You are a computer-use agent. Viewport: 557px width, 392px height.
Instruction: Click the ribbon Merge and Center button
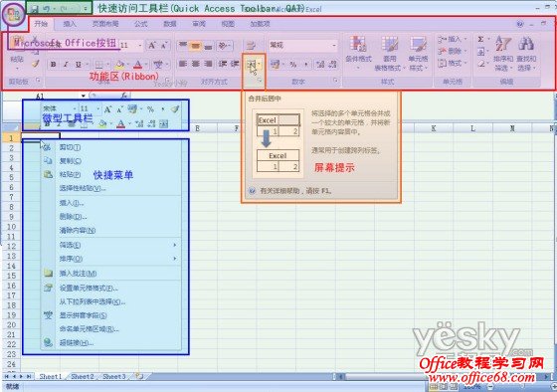(252, 65)
